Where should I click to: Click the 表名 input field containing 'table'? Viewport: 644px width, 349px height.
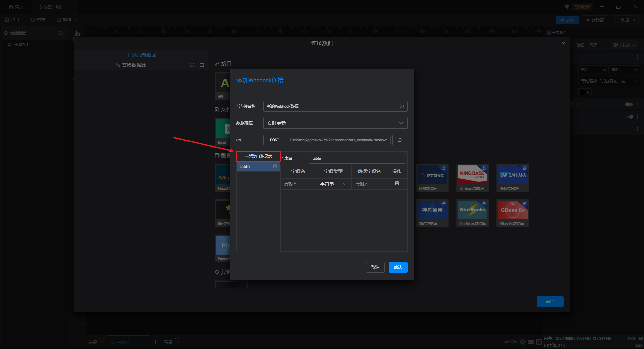point(357,158)
